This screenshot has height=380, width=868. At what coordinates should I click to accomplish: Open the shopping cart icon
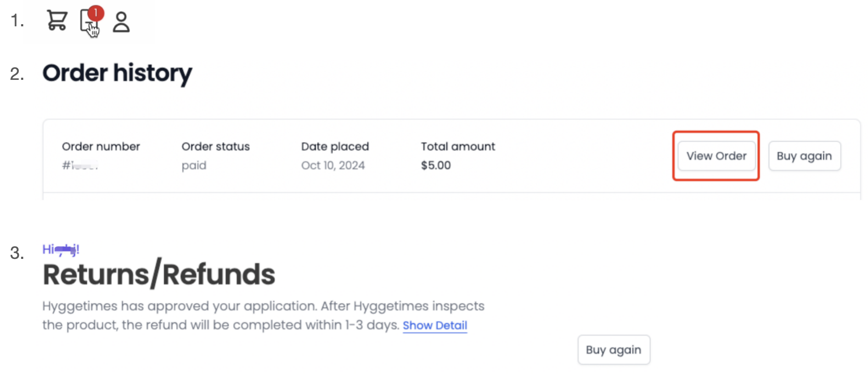click(x=57, y=21)
